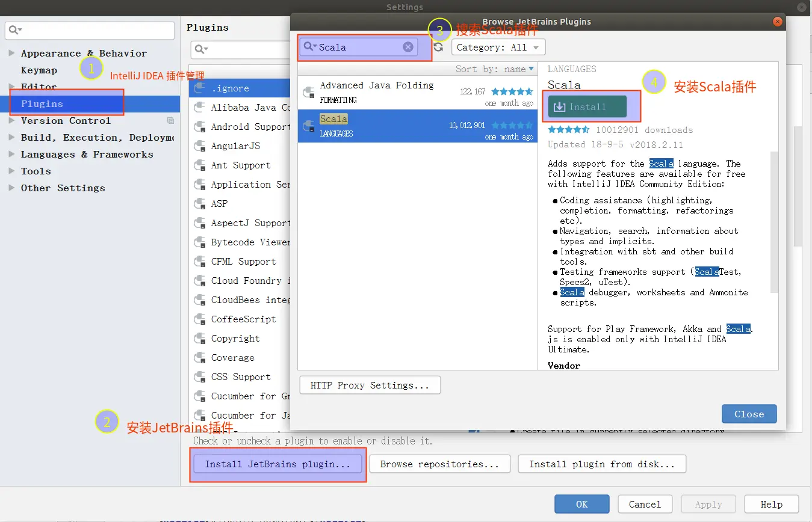Screen dimensions: 812x522
Task: Open HTTP Proxy Settings
Action: tap(370, 385)
